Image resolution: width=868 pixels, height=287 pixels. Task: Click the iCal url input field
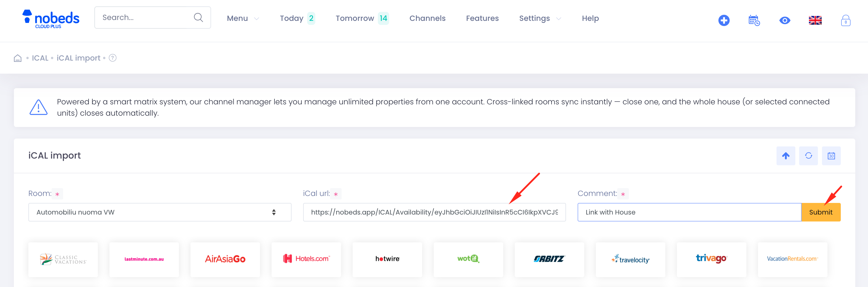pos(434,212)
